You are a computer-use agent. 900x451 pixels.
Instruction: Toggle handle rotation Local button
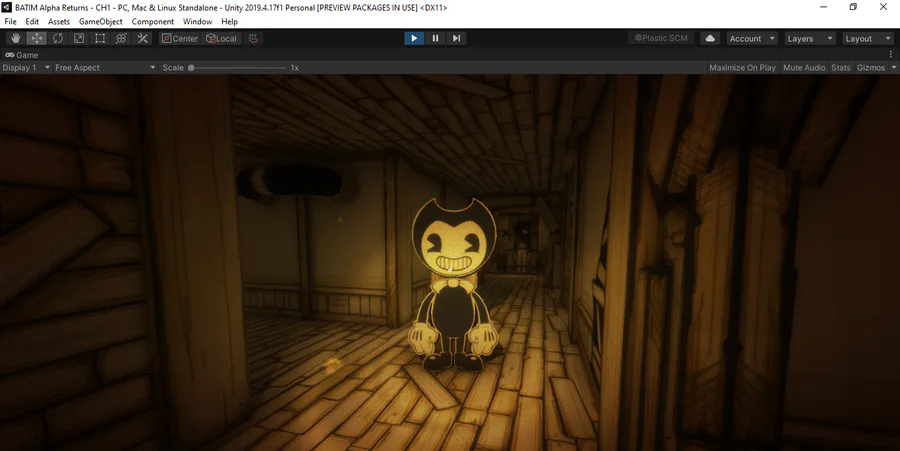222,38
